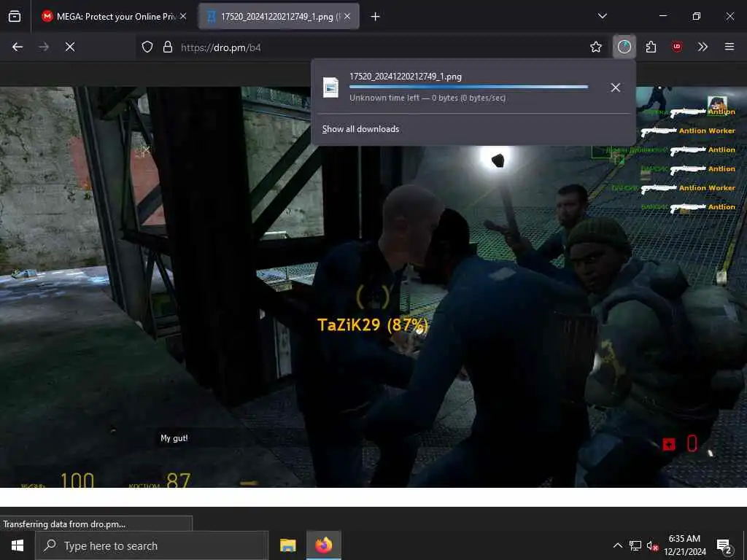This screenshot has width=747, height=560.
Task: Go back to previous page
Action: pos(18,47)
